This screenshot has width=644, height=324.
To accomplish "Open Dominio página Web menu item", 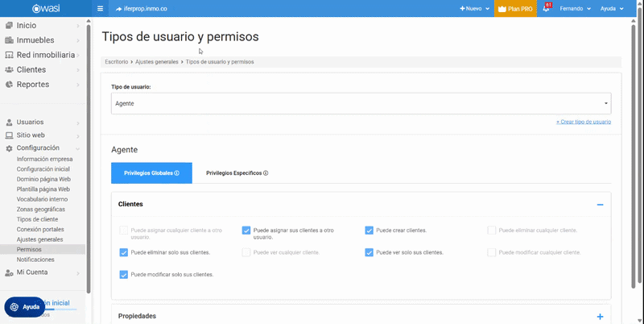I will [x=43, y=179].
